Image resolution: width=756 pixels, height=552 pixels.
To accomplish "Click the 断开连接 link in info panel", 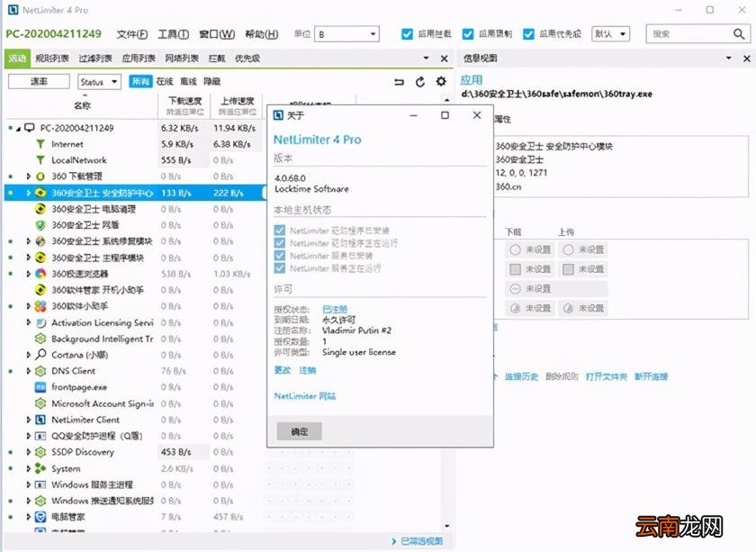I will pyautogui.click(x=651, y=376).
